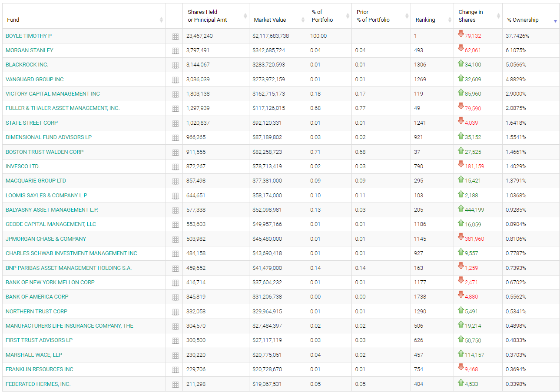Open grid icon in MACQUARIE GROUP LTD row

[x=176, y=181]
